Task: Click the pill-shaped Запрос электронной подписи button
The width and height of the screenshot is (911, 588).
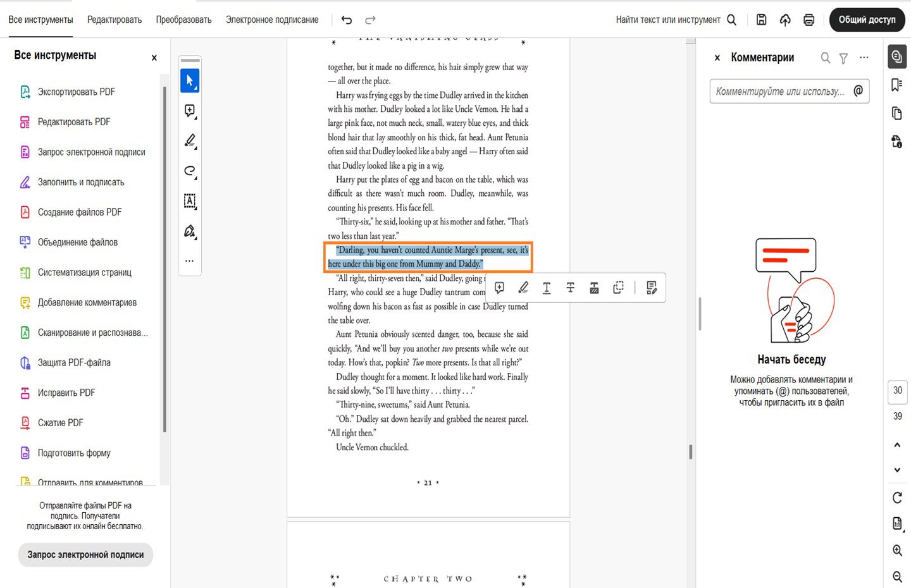Action: (x=85, y=554)
